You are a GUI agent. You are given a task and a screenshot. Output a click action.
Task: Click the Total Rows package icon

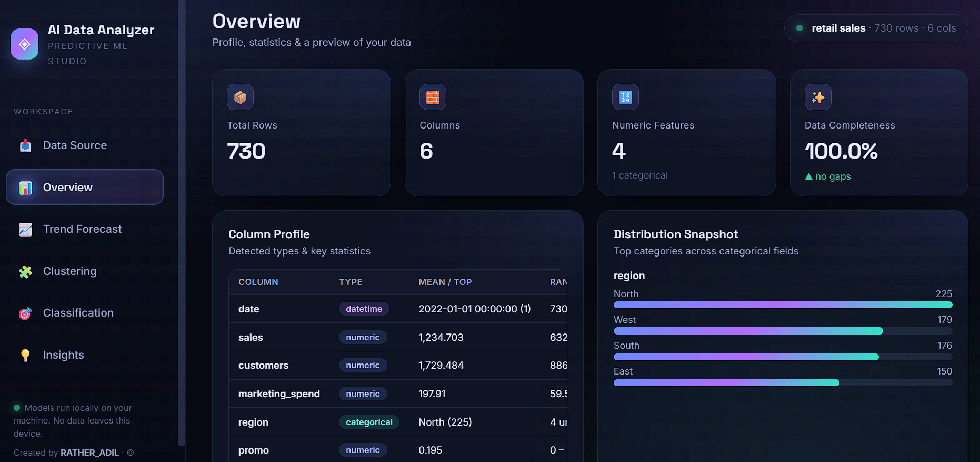tap(240, 97)
